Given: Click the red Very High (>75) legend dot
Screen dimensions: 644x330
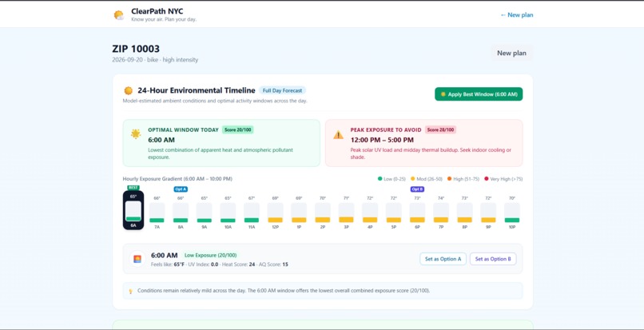Looking at the screenshot, I should point(487,179).
